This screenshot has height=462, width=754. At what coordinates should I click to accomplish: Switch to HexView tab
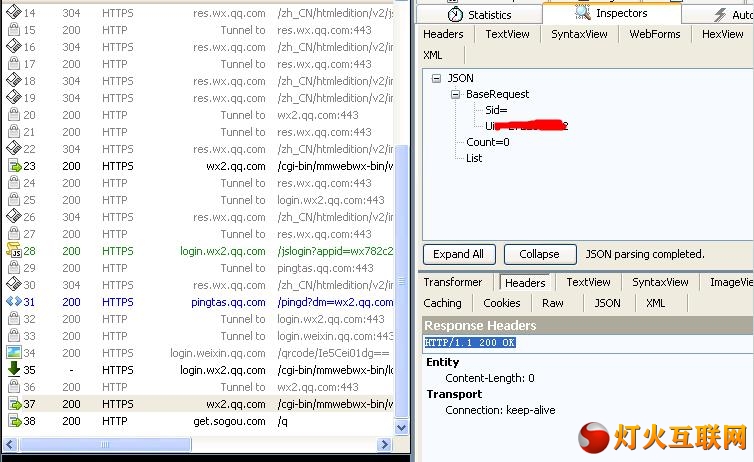tap(722, 34)
